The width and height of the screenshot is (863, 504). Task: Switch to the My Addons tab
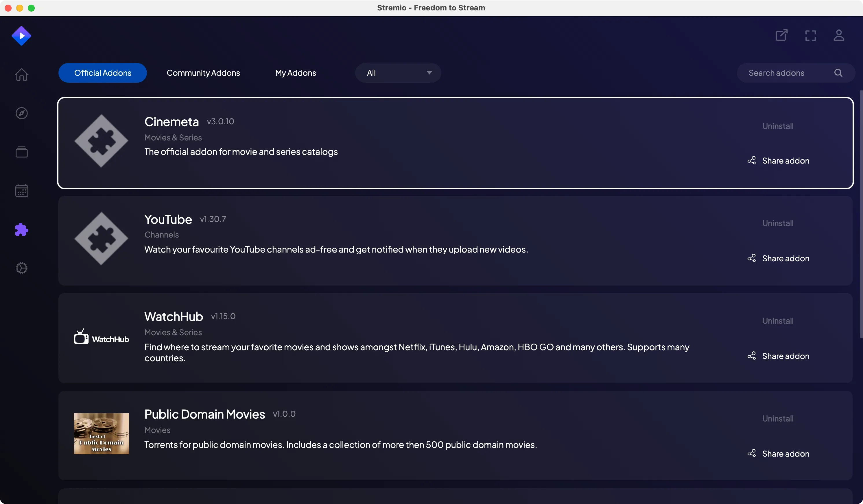click(x=295, y=73)
